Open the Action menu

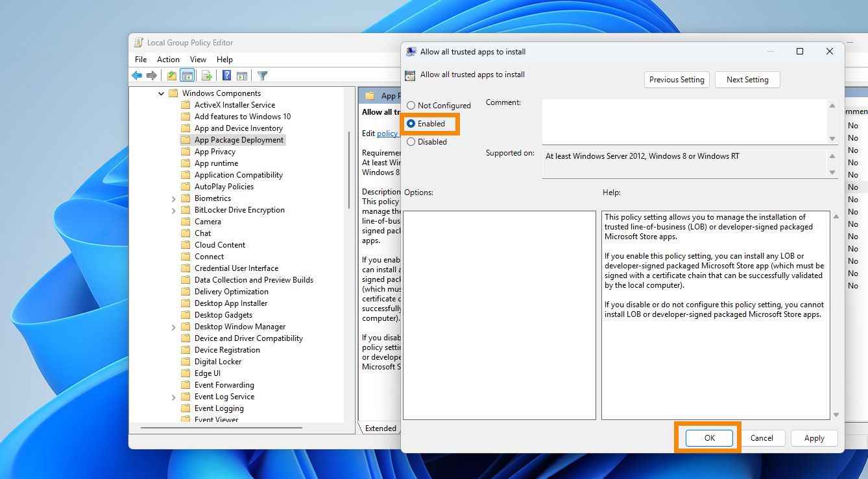pos(169,60)
